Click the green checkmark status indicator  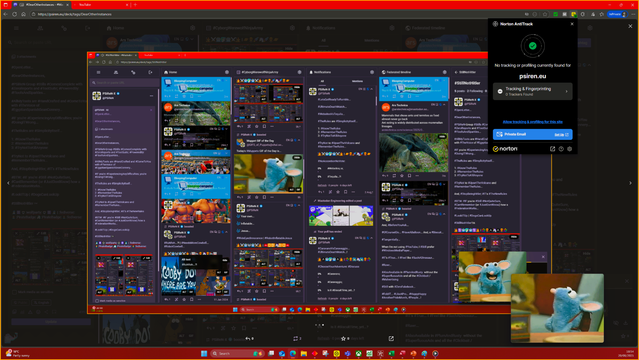(532, 46)
